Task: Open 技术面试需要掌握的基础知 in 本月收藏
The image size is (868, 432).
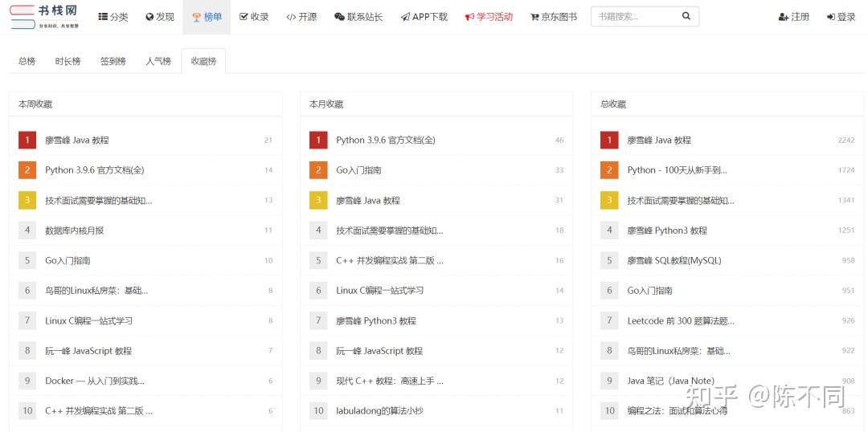Action: tap(390, 230)
